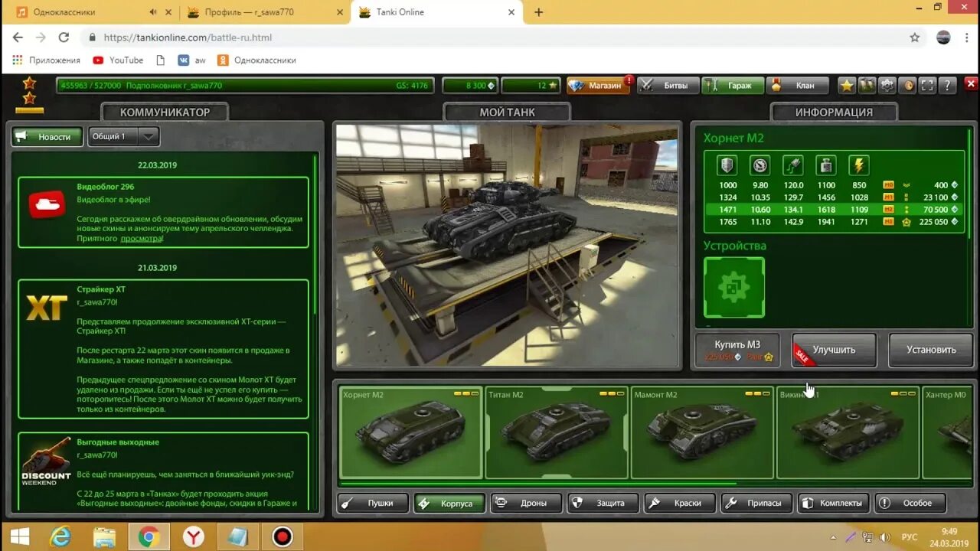This screenshot has width=980, height=551.
Task: Switch to Одноклассники browser tab
Action: (x=92, y=12)
